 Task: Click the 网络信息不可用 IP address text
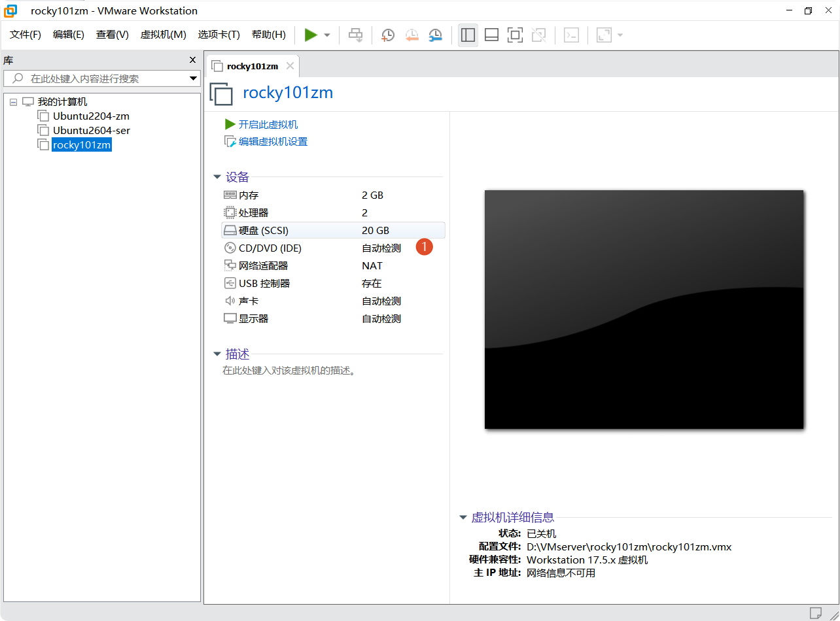pyautogui.click(x=561, y=573)
